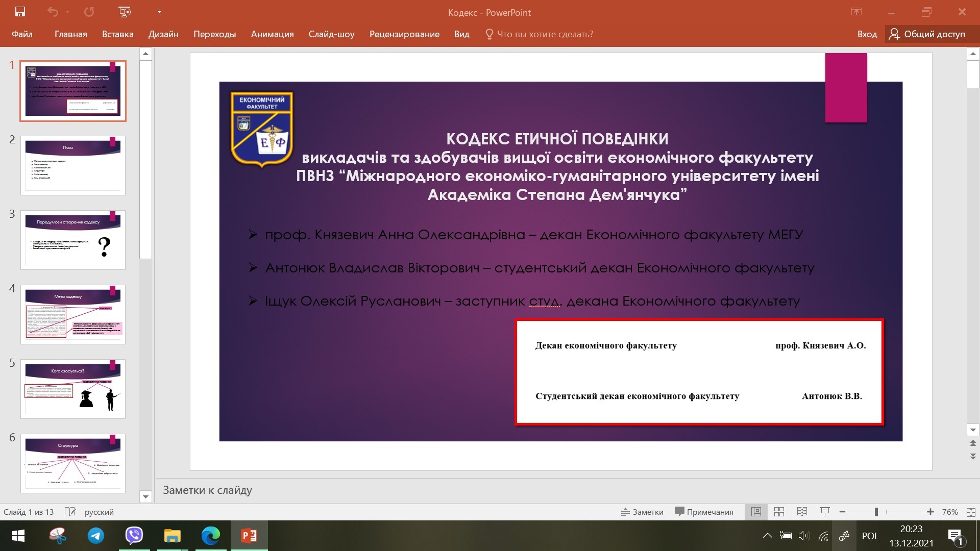This screenshot has height=551, width=980.
Task: Click the Заметки к слайду notes field
Action: [x=567, y=490]
